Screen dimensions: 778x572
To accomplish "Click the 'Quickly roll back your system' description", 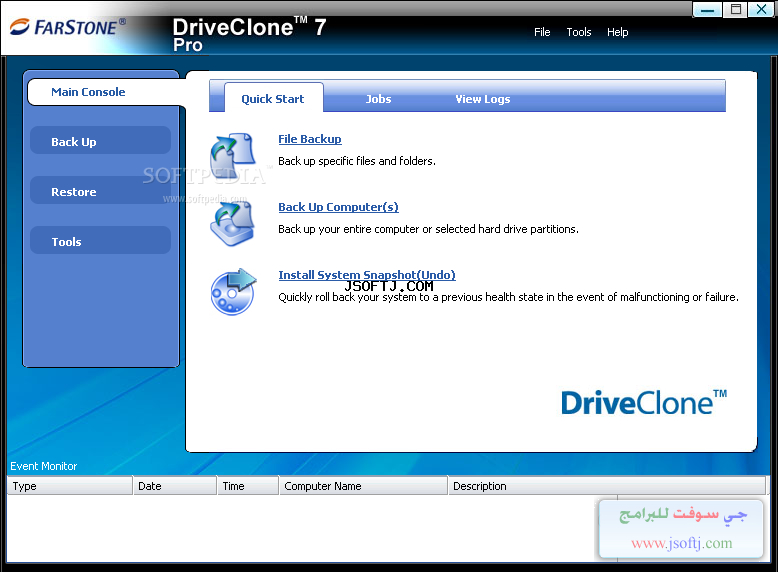I will [x=508, y=297].
